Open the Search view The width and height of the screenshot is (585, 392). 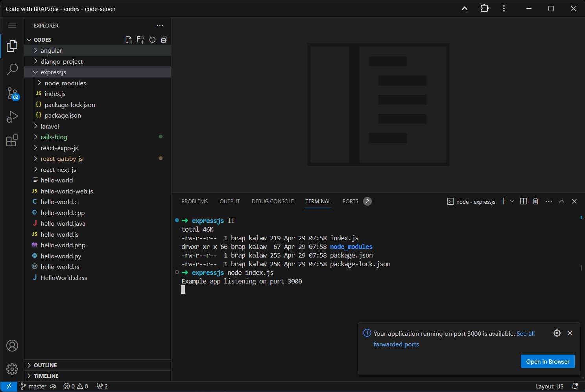coord(12,69)
